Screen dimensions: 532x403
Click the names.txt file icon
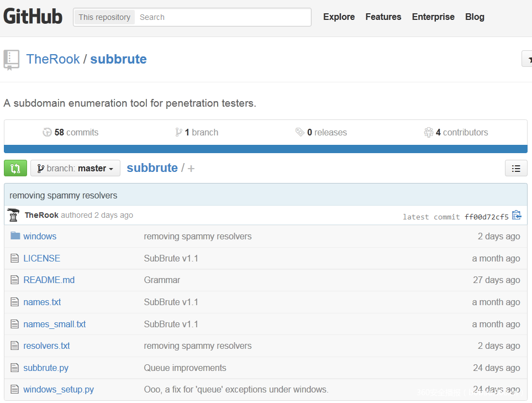(14, 302)
